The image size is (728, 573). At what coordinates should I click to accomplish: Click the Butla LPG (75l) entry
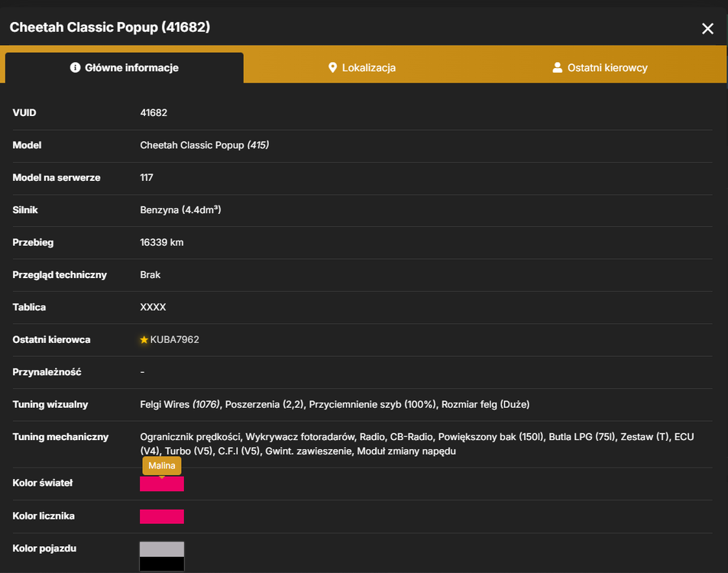(x=582, y=437)
